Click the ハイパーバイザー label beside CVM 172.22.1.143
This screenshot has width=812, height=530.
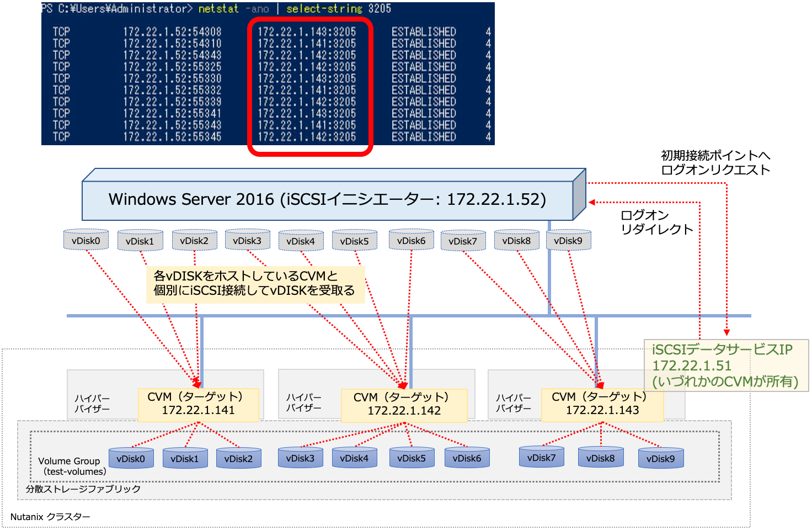point(513,403)
